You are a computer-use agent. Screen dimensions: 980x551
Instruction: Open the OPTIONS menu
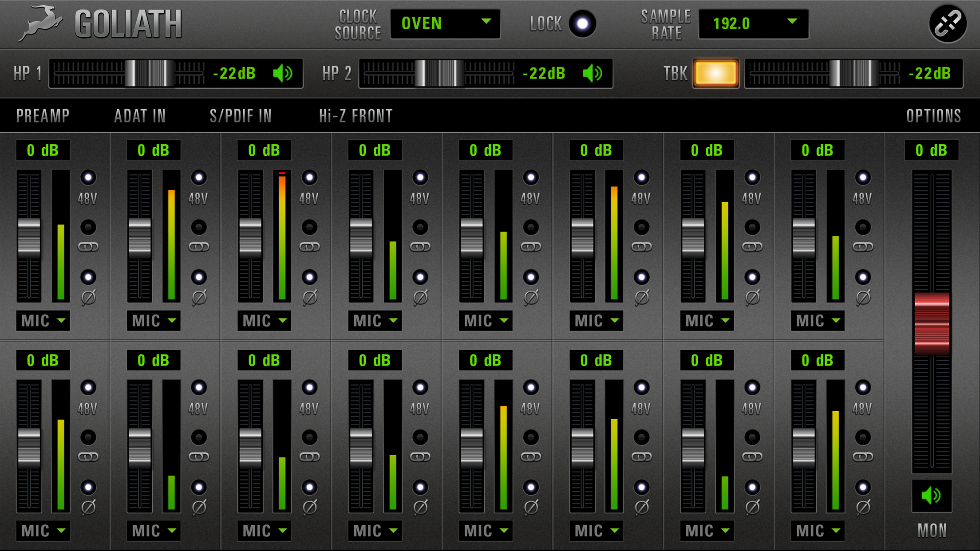[x=933, y=116]
